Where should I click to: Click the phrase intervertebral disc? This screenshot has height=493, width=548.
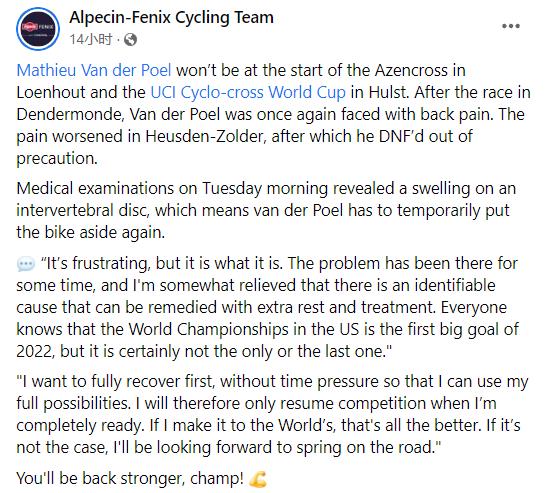click(83, 210)
